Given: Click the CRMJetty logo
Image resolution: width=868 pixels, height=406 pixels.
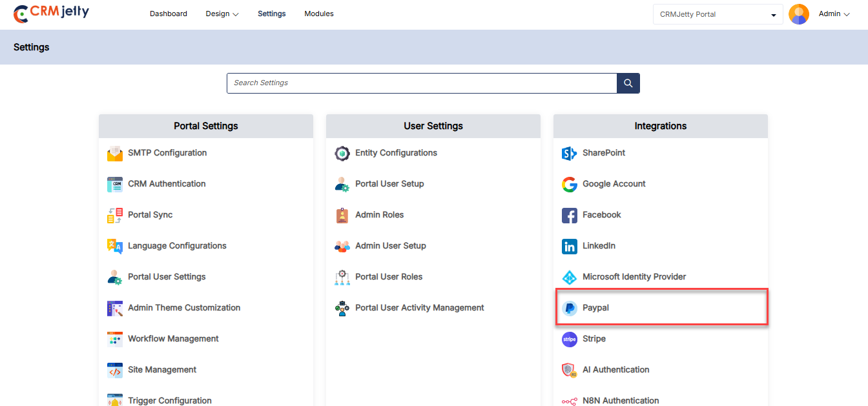Looking at the screenshot, I should 51,13.
